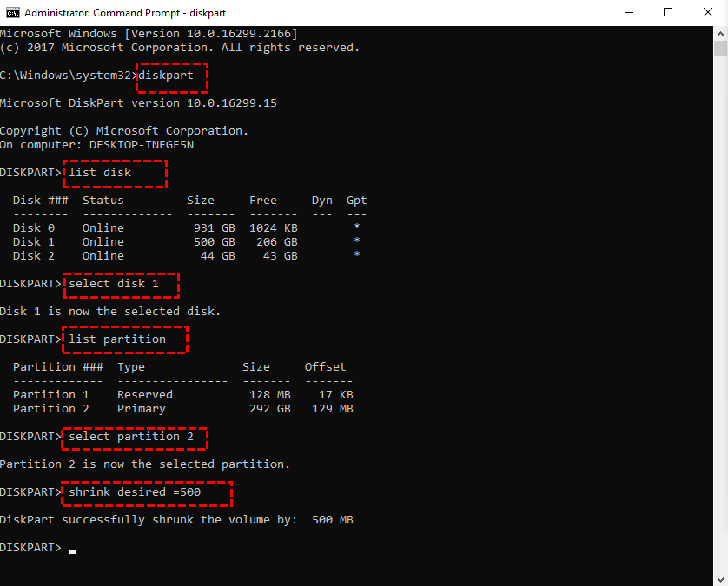Click the Disk 2 row entry
Screen dimensions: 728x586
click(87, 255)
